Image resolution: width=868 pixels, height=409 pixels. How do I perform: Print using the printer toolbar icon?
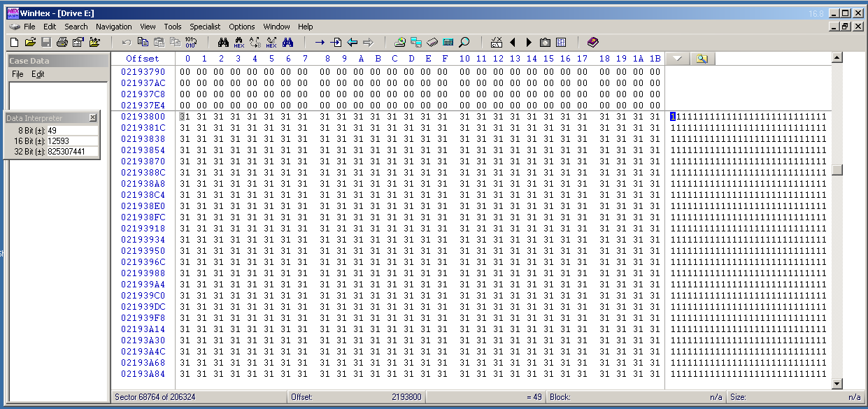(x=62, y=42)
